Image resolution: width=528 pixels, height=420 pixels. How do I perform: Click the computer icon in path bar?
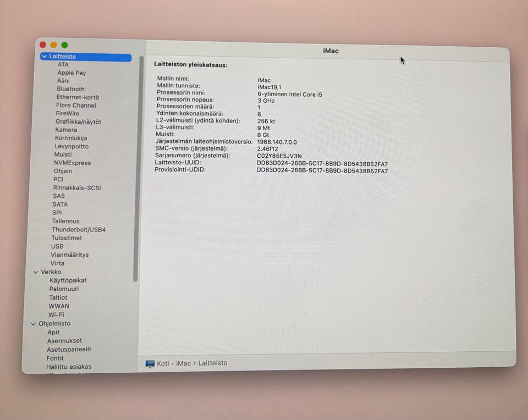point(150,364)
